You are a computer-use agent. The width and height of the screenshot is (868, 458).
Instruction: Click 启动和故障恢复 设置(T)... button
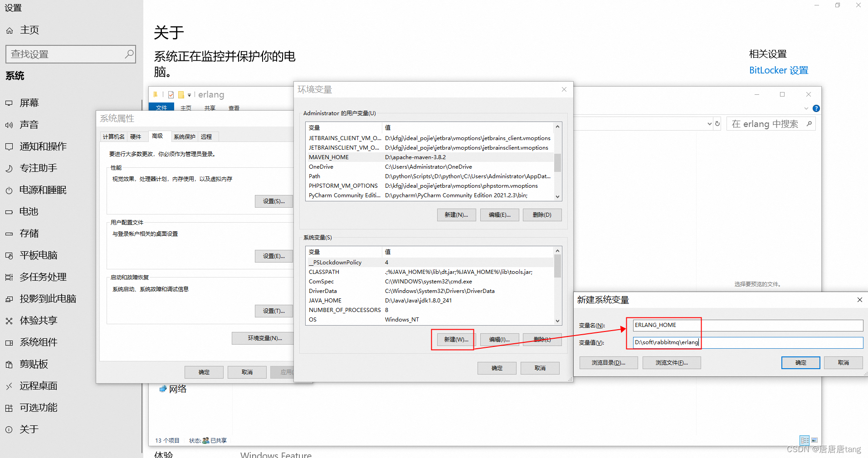[x=274, y=311]
